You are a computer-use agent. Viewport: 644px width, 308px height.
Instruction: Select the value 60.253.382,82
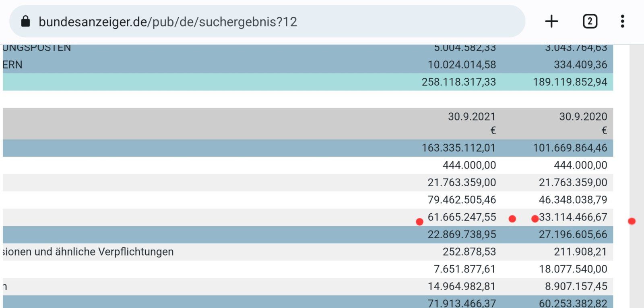573,303
